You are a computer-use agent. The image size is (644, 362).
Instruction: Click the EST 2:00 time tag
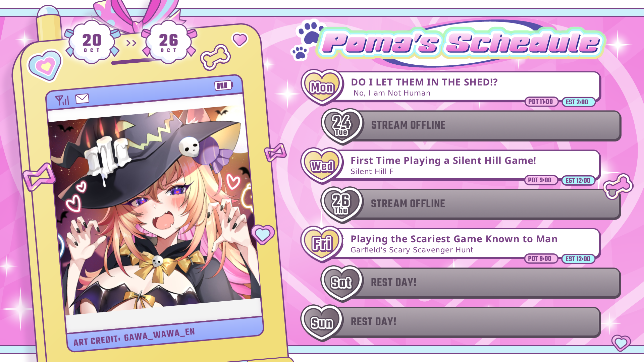tap(578, 102)
